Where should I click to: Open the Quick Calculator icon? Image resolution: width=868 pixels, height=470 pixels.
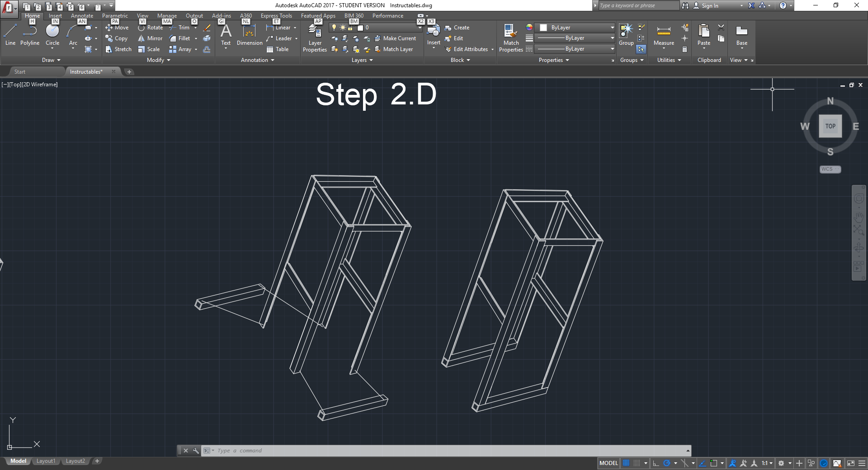coord(685,49)
